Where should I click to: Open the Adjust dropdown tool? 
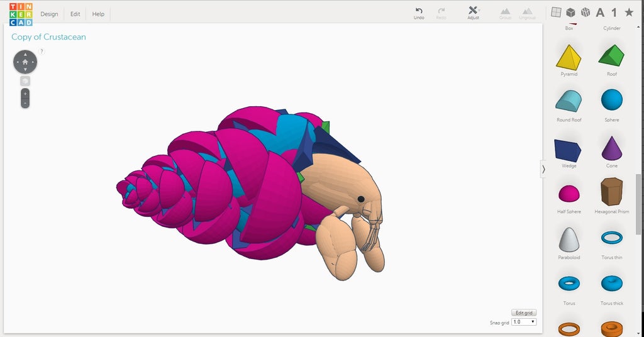(x=474, y=13)
